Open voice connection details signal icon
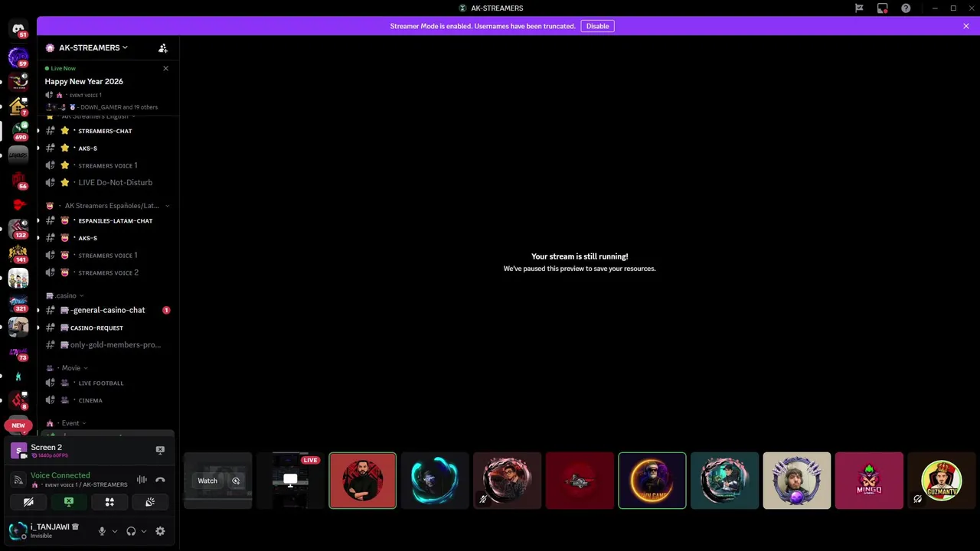 coord(18,480)
